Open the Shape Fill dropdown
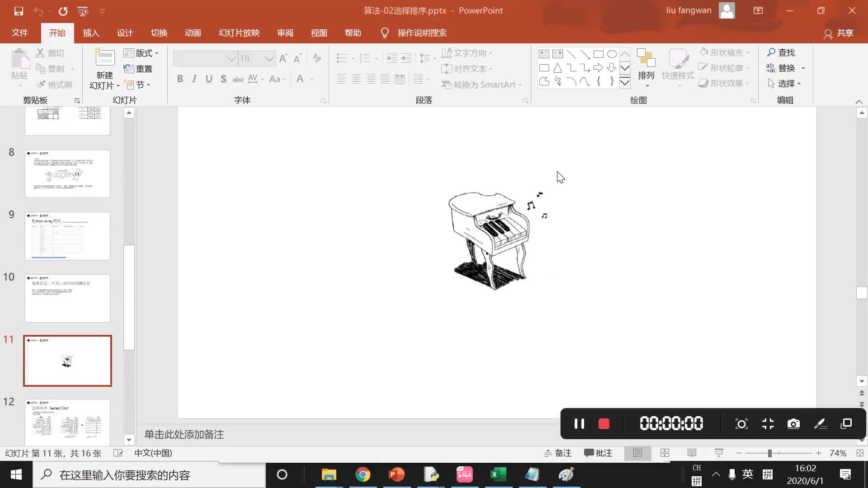This screenshot has height=488, width=868. tap(747, 53)
